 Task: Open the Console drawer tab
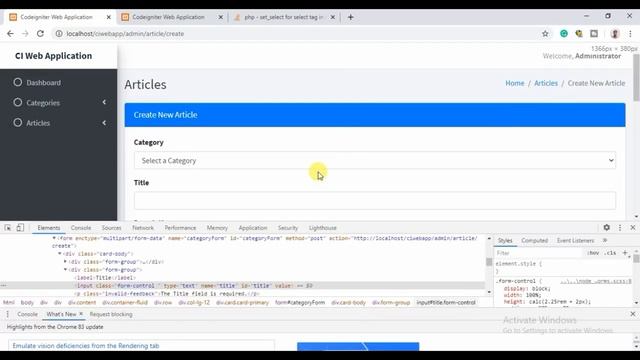(x=27, y=314)
